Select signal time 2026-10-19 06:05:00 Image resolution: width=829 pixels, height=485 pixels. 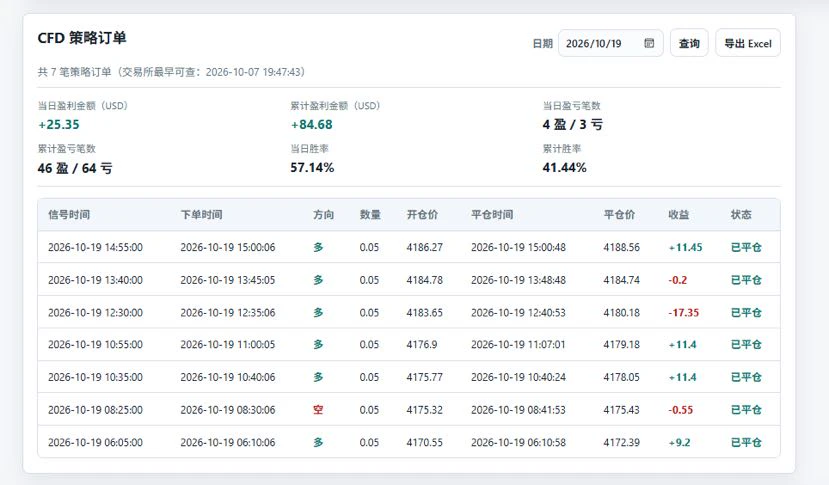95,443
